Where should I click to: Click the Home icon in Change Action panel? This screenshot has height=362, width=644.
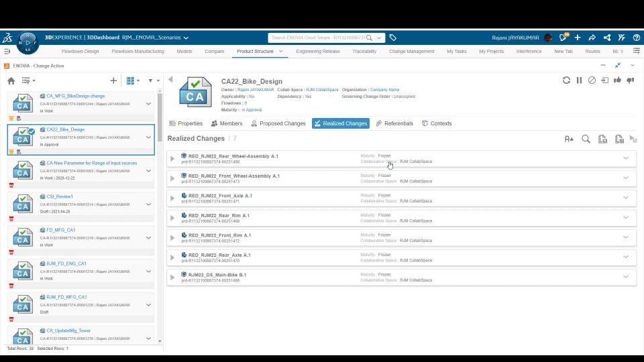coord(11,81)
